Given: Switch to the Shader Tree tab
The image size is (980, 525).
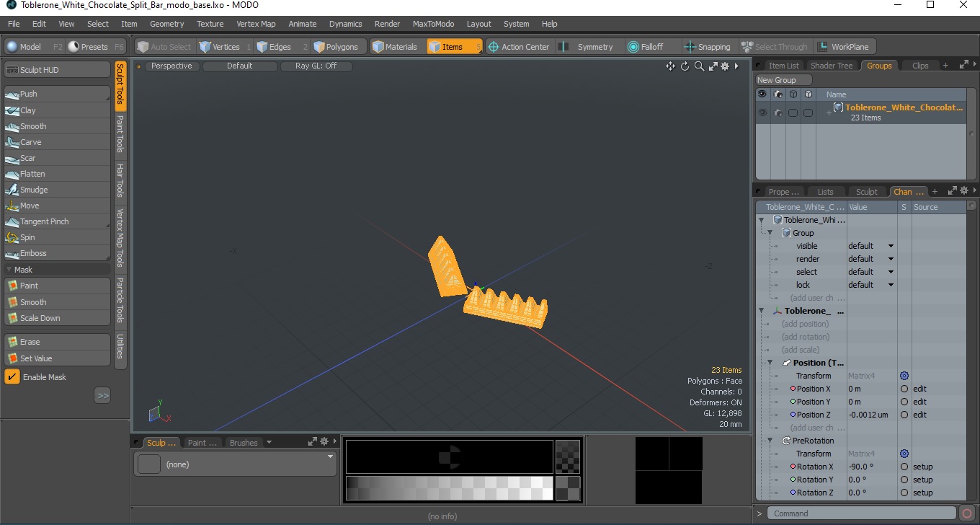Looking at the screenshot, I should [x=831, y=66].
